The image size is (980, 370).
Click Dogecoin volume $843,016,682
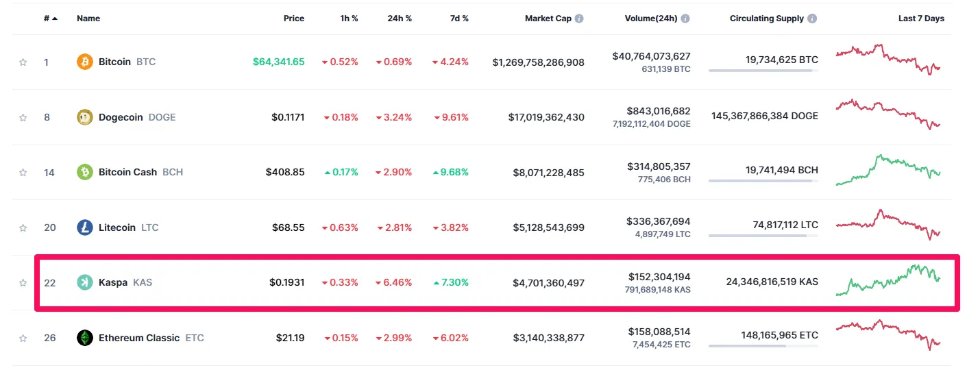[659, 111]
